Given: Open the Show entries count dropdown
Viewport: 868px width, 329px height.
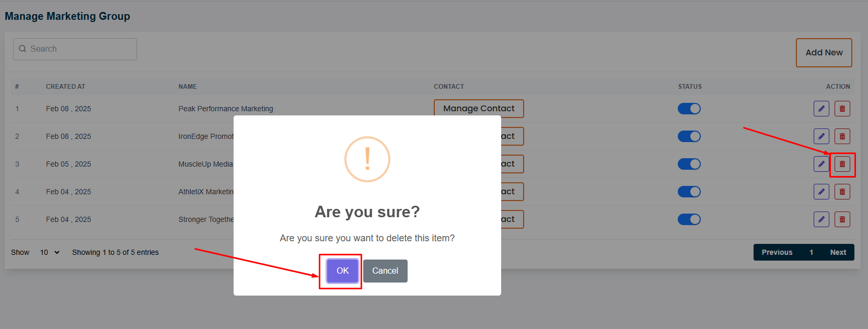Looking at the screenshot, I should point(50,252).
